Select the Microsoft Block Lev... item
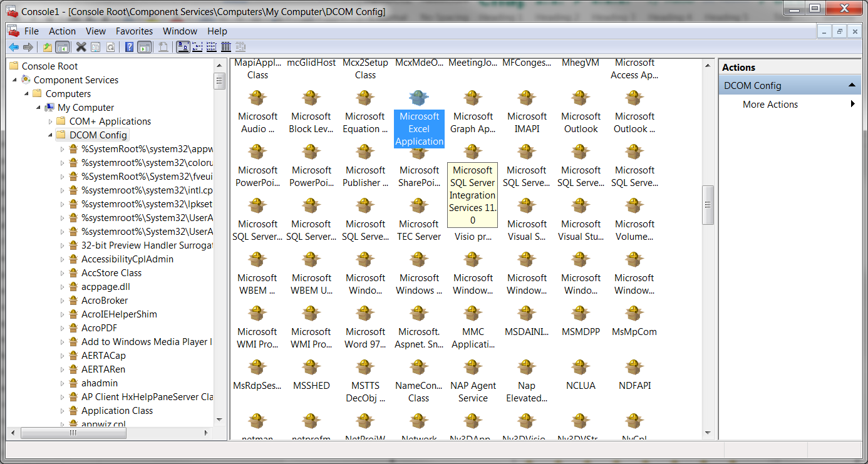This screenshot has height=464, width=868. (311, 111)
